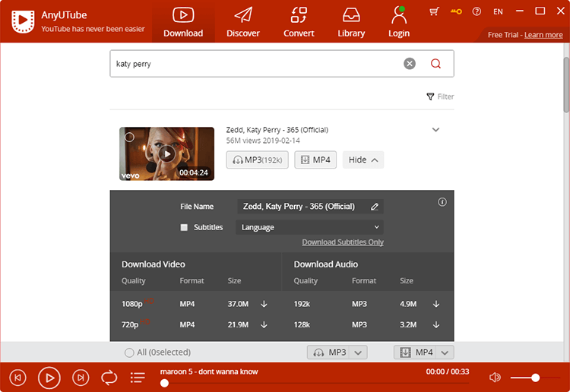Switch to the Library tab
The height and width of the screenshot is (392, 570).
(351, 22)
